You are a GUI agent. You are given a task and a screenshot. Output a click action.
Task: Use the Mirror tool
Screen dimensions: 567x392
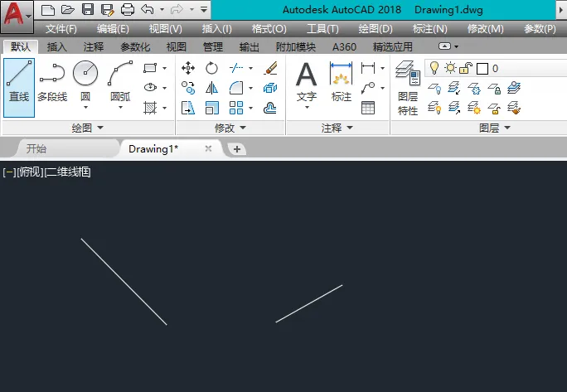tap(211, 88)
